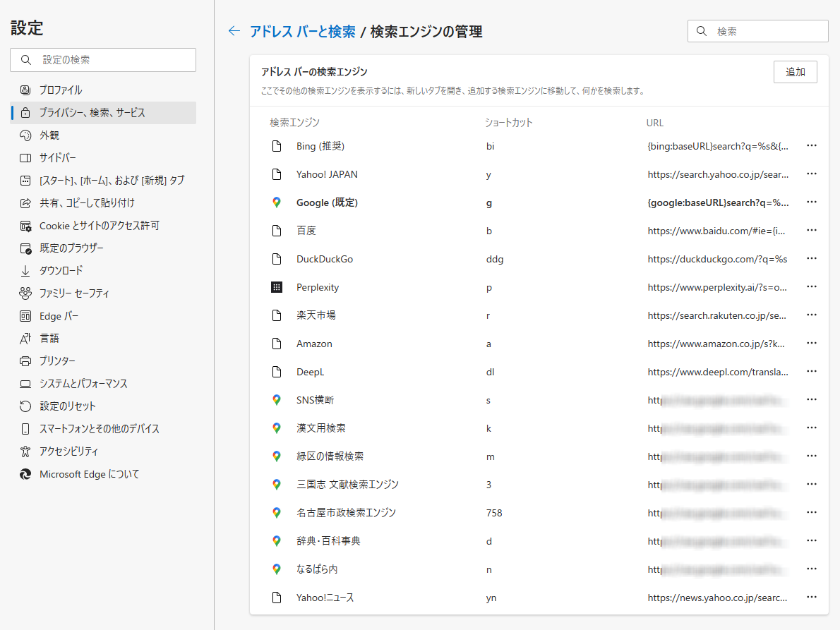Show the options menu for Yahoo!ニュース
Viewport: 840px width, 630px height.
pos(811,598)
